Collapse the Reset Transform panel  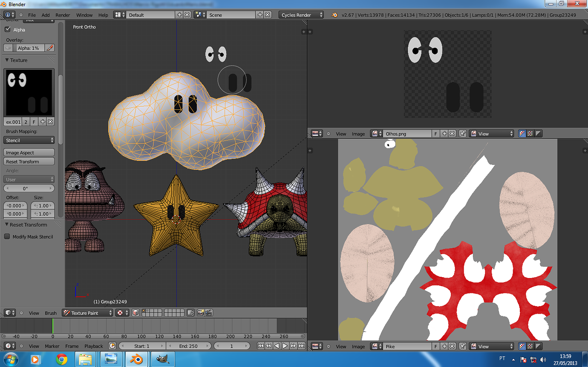[x=7, y=224]
